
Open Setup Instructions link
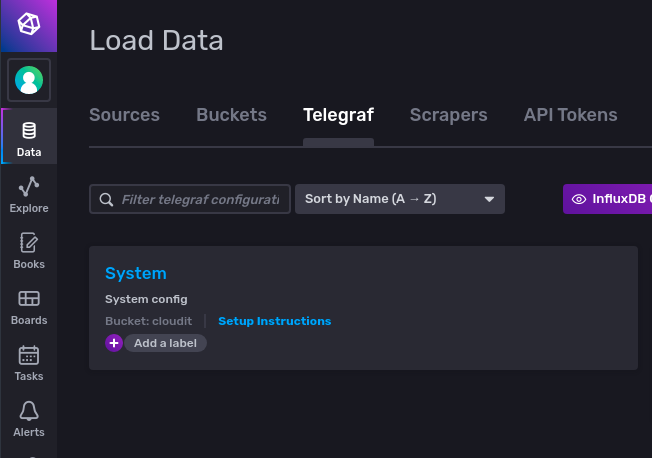point(275,321)
